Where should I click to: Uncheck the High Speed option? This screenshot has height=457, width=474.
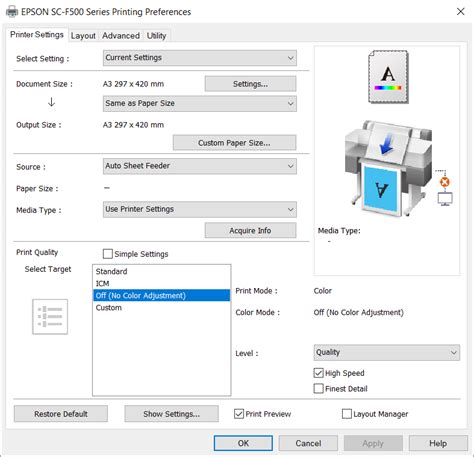tap(318, 373)
